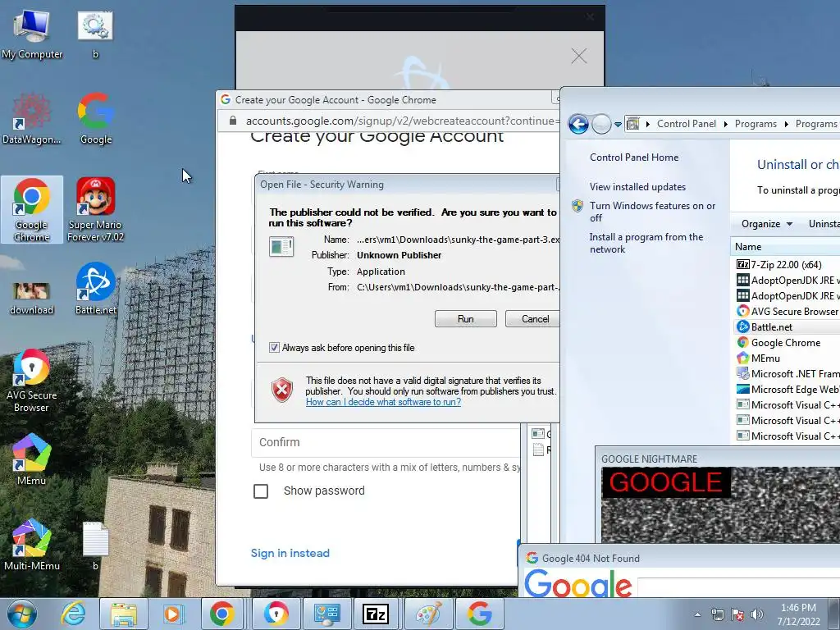Switch to Paint taskbar button
Image resolution: width=840 pixels, height=630 pixels.
[x=428, y=614]
